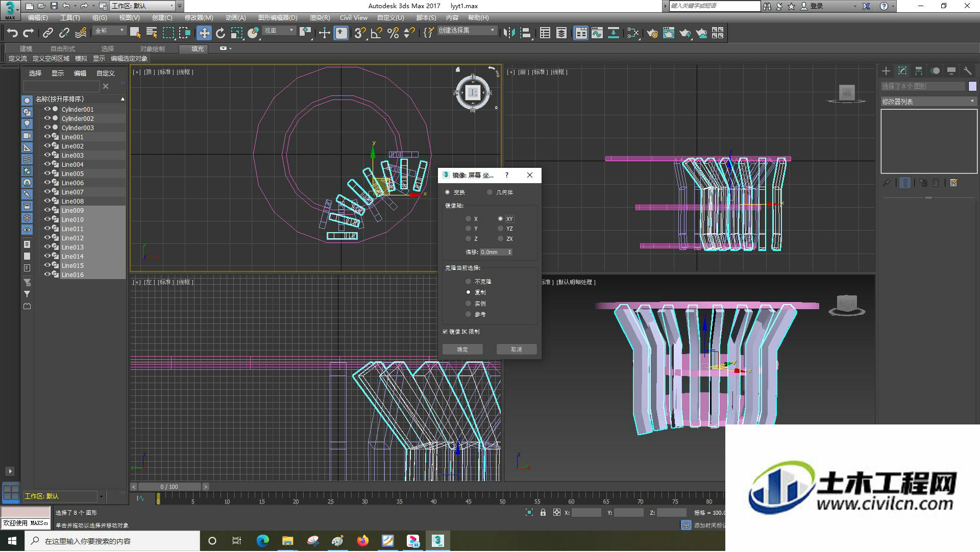Activate the Bind to Space Warp tool

tap(81, 33)
